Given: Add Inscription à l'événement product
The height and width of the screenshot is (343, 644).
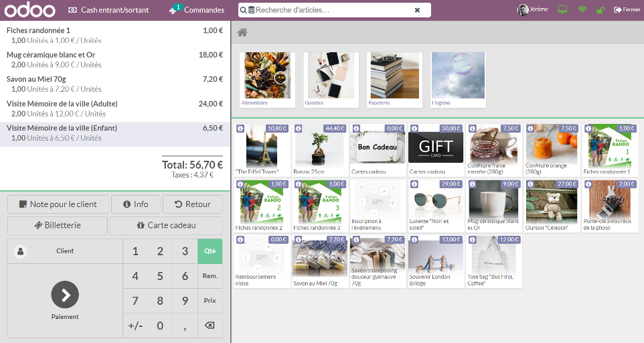Looking at the screenshot, I should point(378,206).
